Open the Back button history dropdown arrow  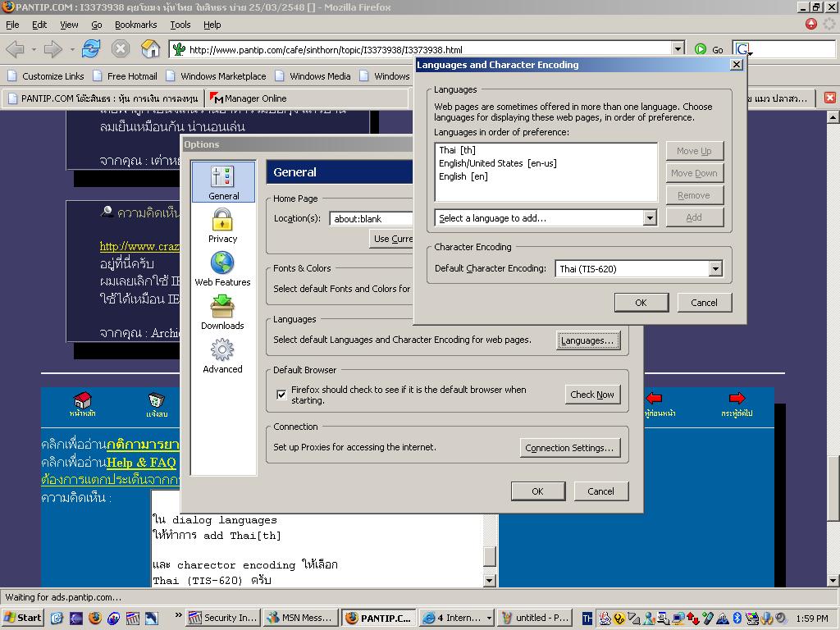[x=33, y=49]
